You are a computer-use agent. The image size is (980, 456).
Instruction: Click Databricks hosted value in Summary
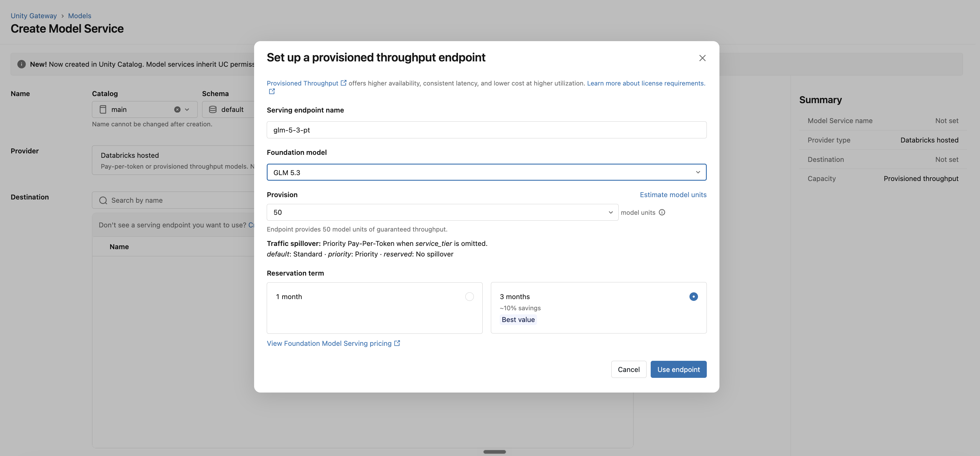929,140
